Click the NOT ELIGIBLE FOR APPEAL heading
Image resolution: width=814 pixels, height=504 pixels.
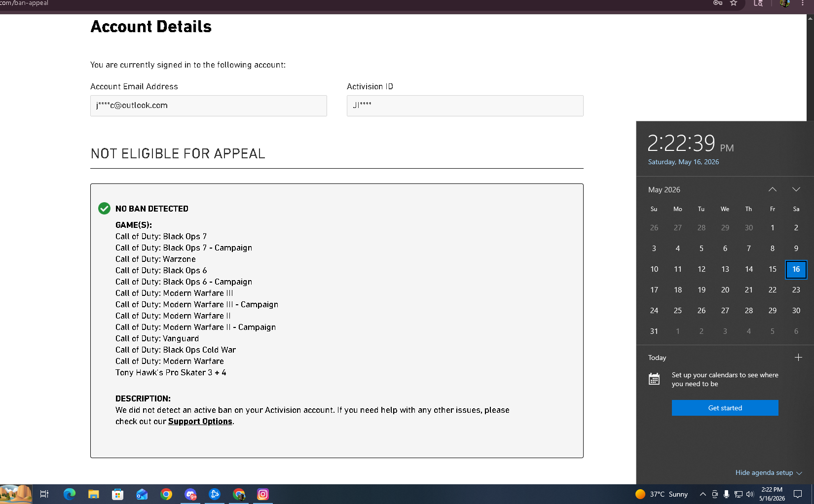tap(178, 154)
